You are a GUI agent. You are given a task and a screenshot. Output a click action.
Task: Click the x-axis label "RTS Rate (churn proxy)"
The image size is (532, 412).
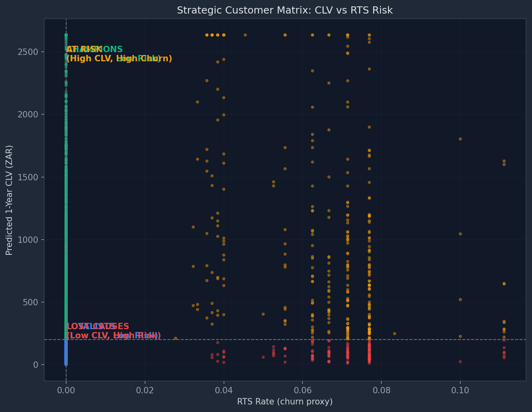tap(285, 402)
